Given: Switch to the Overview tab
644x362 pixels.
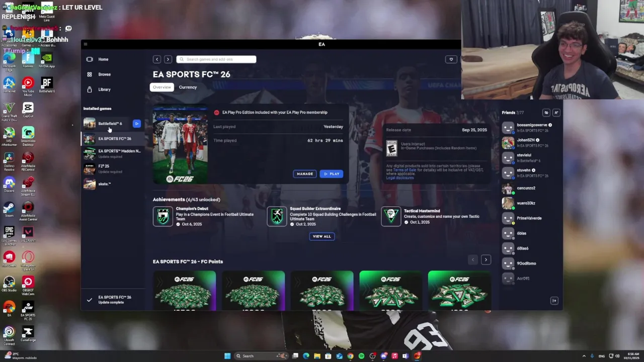Looking at the screenshot, I should 162,87.
